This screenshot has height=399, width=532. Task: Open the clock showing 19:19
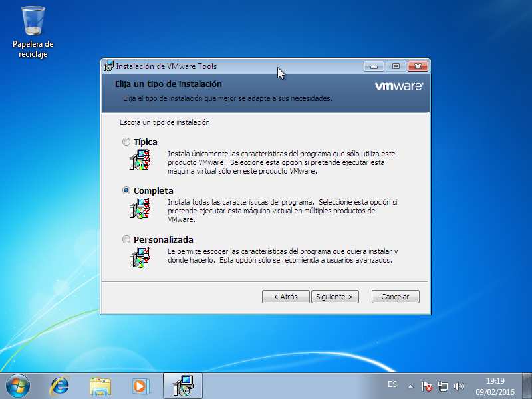[495, 386]
